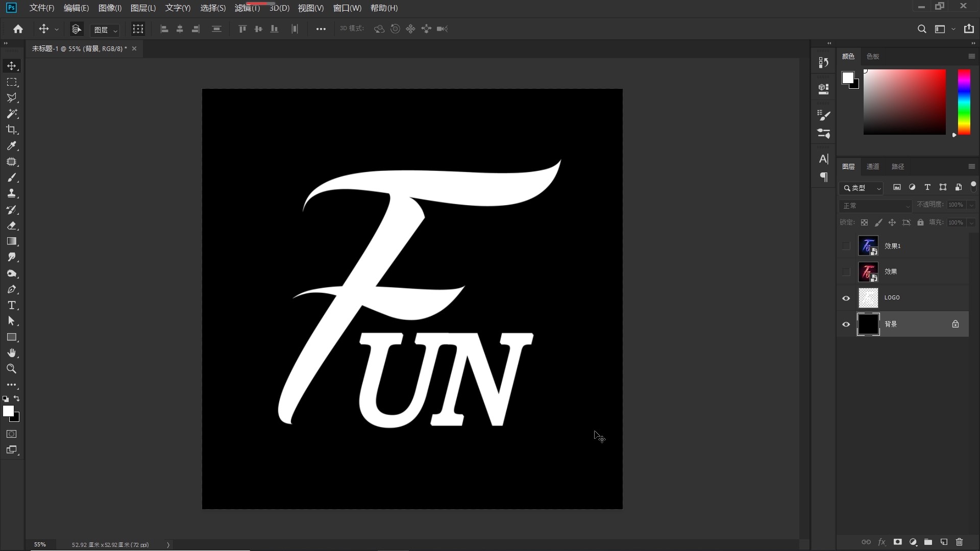Select the Eyedropper tool
The width and height of the screenshot is (980, 551).
[11, 146]
